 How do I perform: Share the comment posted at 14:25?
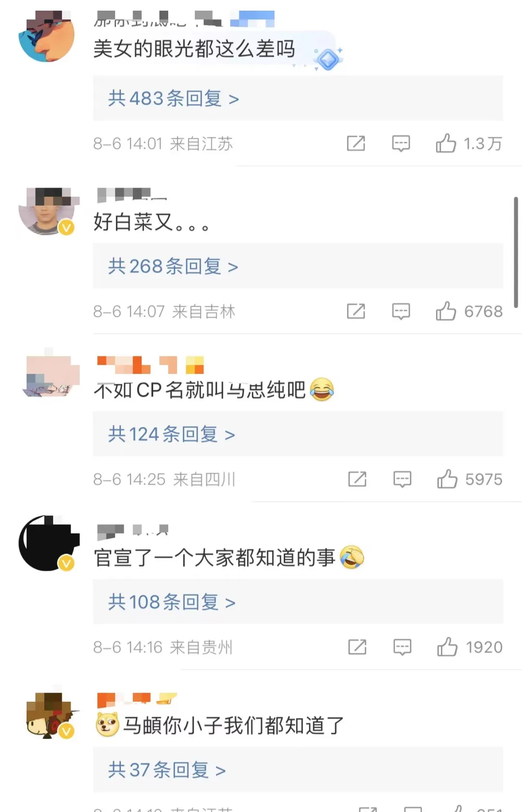[358, 479]
